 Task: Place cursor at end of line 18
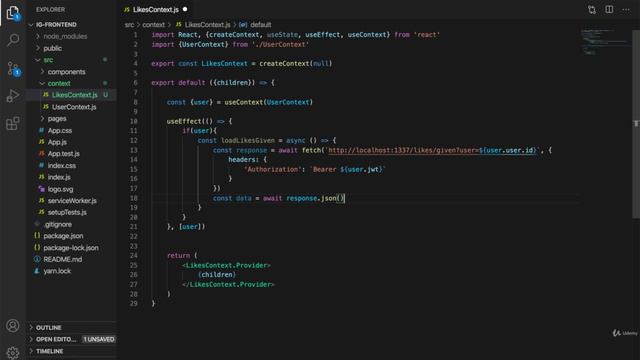[345, 198]
